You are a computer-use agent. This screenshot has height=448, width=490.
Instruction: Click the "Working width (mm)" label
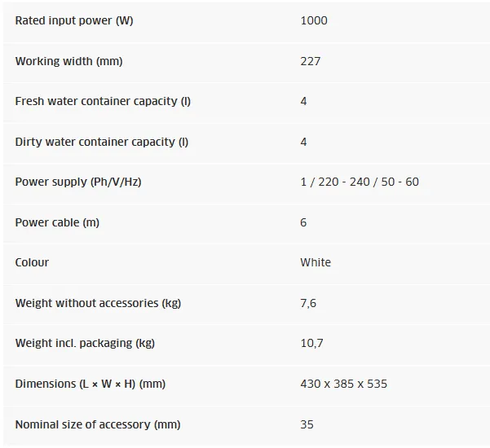68,61
